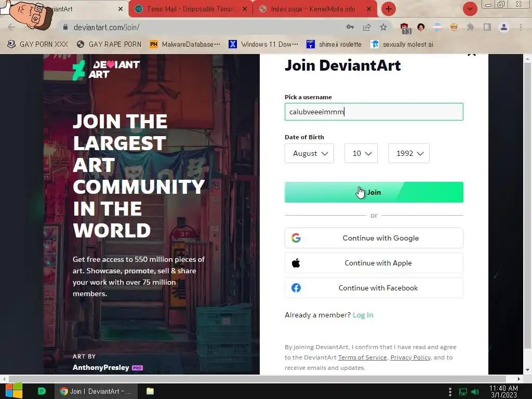Open the volume speaker tray icon
Viewport: 532px width, 399px height.
[x=475, y=392]
